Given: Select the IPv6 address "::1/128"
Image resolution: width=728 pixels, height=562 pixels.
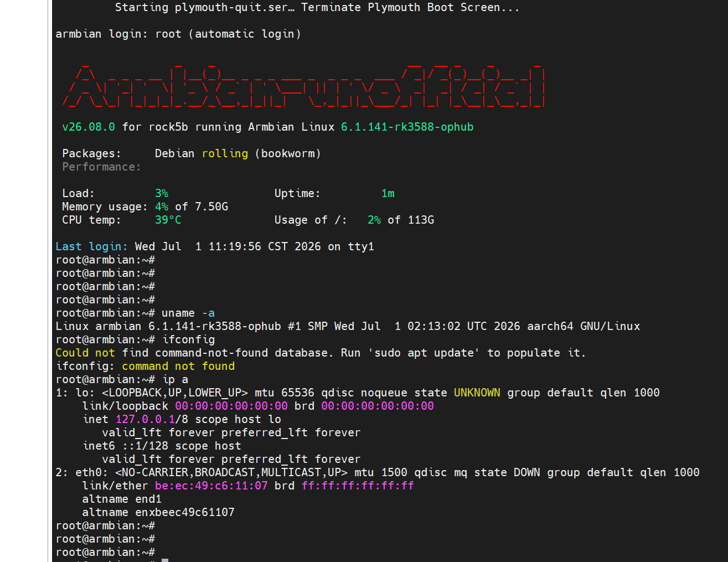Looking at the screenshot, I should tap(145, 446).
